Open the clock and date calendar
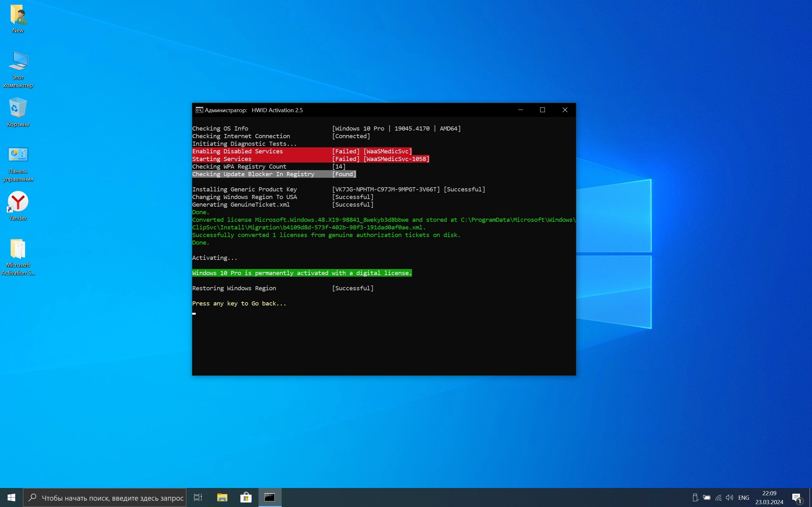 pyautogui.click(x=769, y=497)
